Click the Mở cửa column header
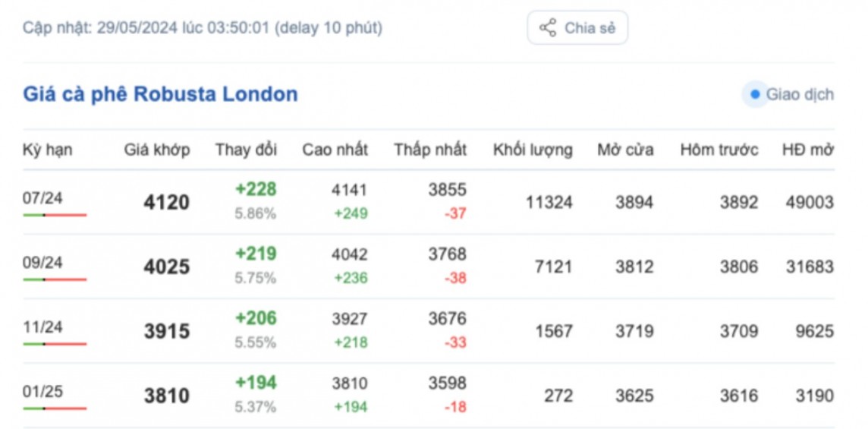The width and height of the screenshot is (868, 429). coord(625,150)
